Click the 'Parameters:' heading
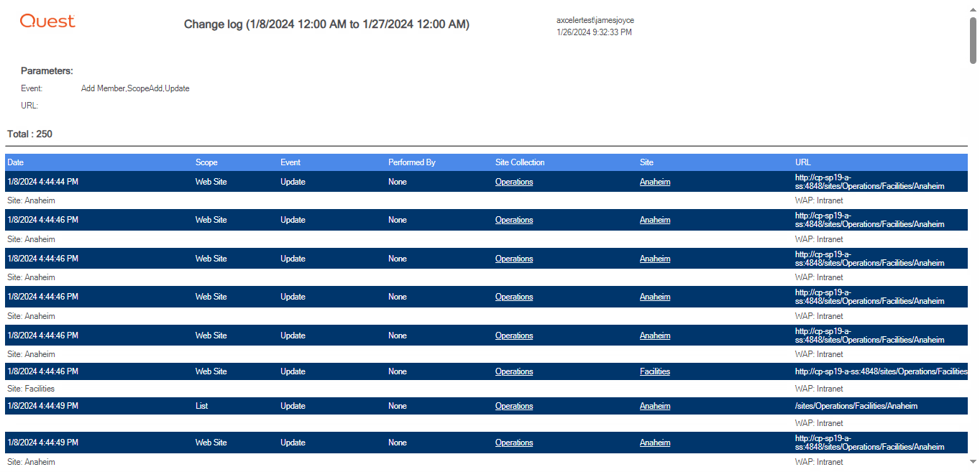The width and height of the screenshot is (980, 472). pyautogui.click(x=47, y=71)
